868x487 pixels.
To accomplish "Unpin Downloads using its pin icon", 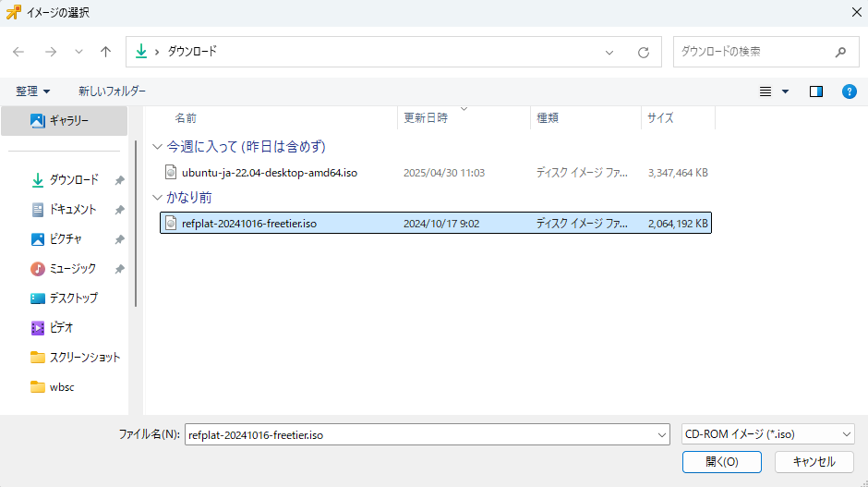I will (x=119, y=180).
